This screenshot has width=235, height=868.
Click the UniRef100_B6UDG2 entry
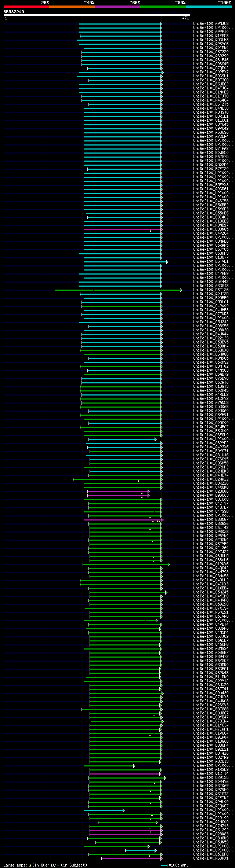tap(211, 84)
